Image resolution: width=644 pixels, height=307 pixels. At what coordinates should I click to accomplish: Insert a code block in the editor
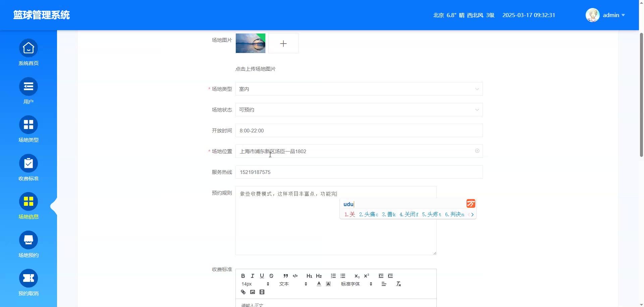(x=295, y=276)
